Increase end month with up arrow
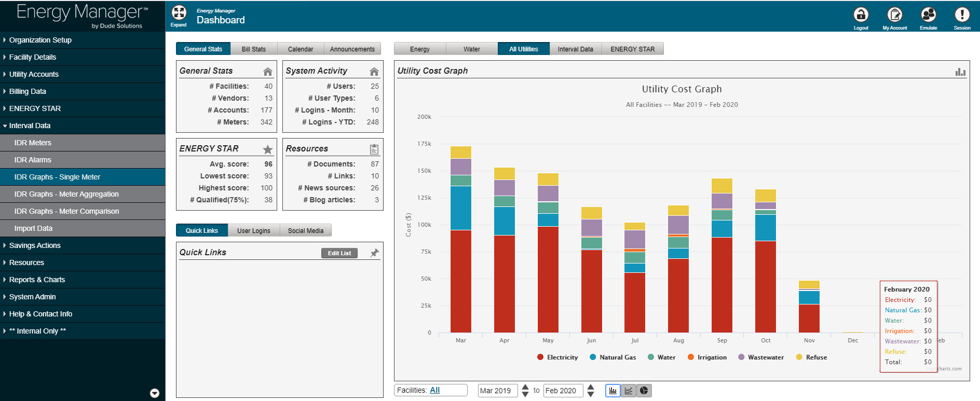The image size is (980, 401). [x=591, y=387]
